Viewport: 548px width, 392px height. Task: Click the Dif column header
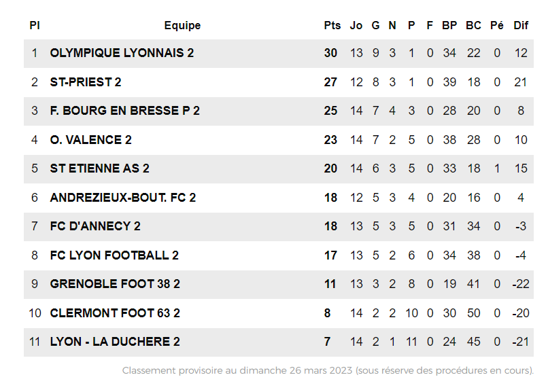point(521,26)
